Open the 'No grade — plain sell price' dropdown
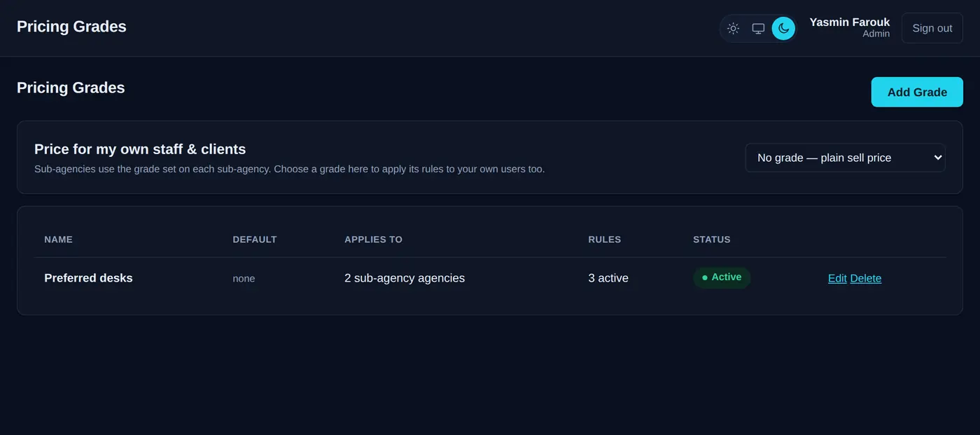This screenshot has width=980, height=435. (x=845, y=158)
